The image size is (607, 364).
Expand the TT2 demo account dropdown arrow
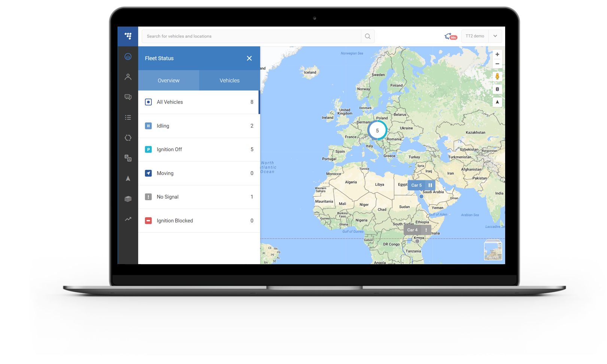click(x=495, y=36)
